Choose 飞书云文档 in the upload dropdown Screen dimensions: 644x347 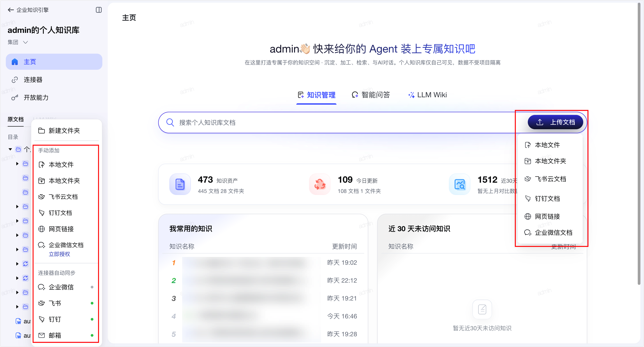pos(550,179)
